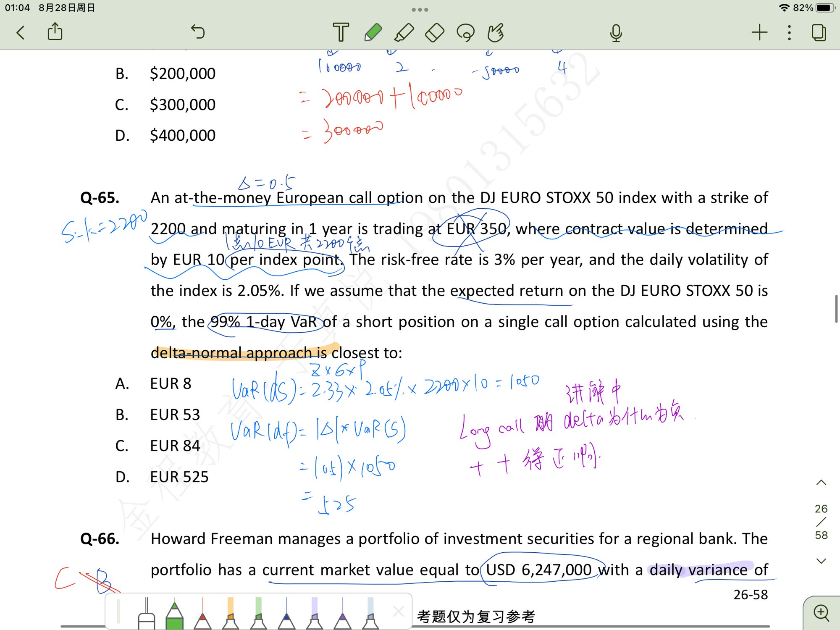840x630 pixels.
Task: Select the Highlighter tool in top toolbar
Action: [404, 32]
